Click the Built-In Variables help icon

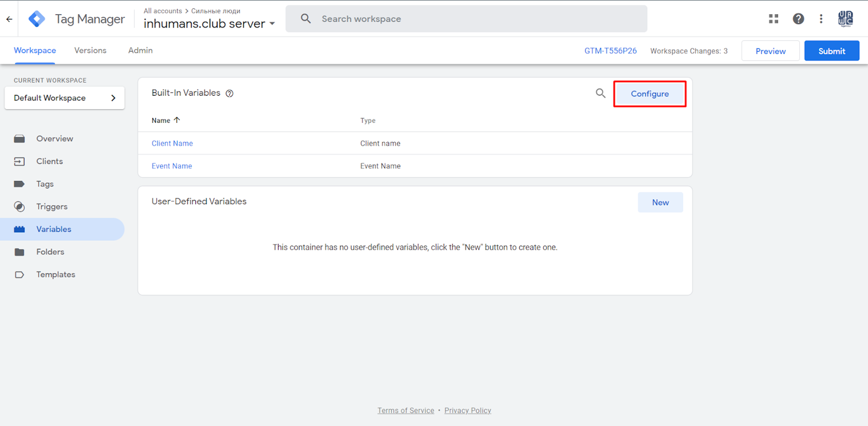(230, 94)
